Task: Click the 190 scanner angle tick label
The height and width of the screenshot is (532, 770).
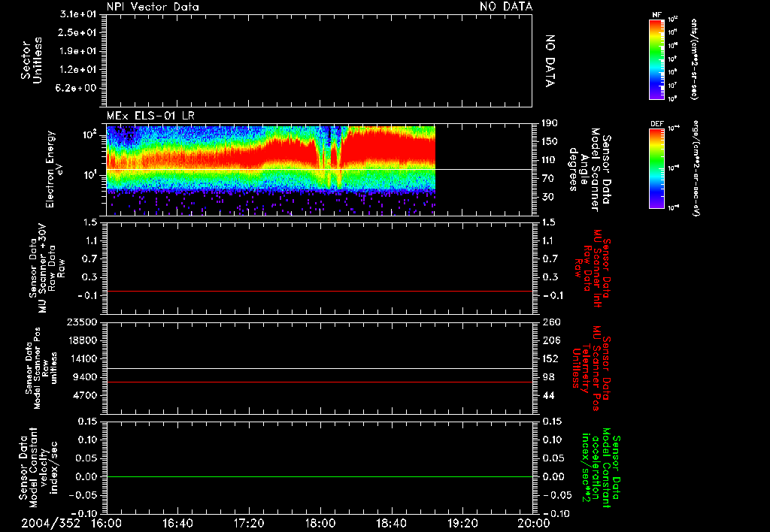Action: 550,123
